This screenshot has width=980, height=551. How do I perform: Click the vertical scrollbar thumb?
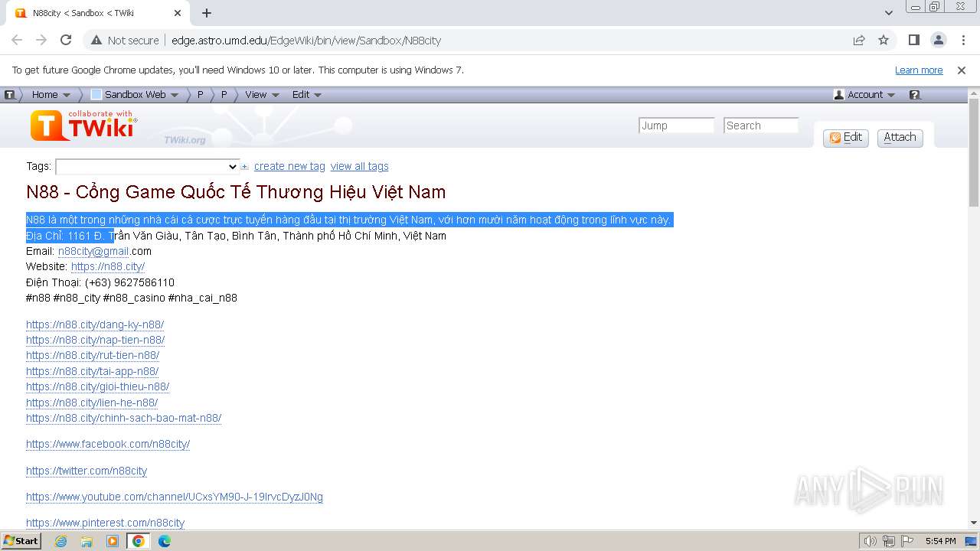pyautogui.click(x=973, y=153)
